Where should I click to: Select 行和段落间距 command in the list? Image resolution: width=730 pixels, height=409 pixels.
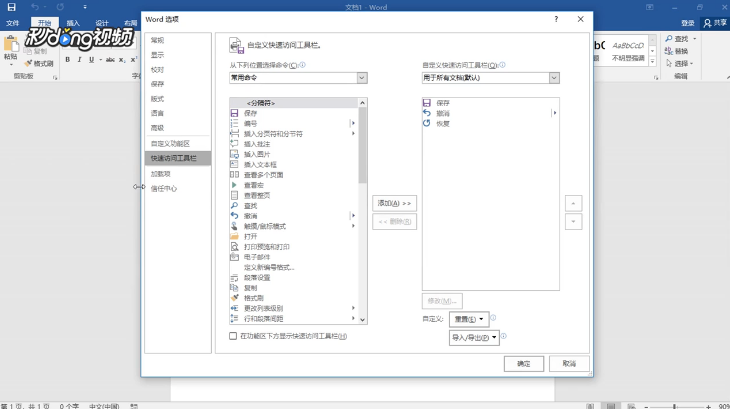[x=294, y=318]
